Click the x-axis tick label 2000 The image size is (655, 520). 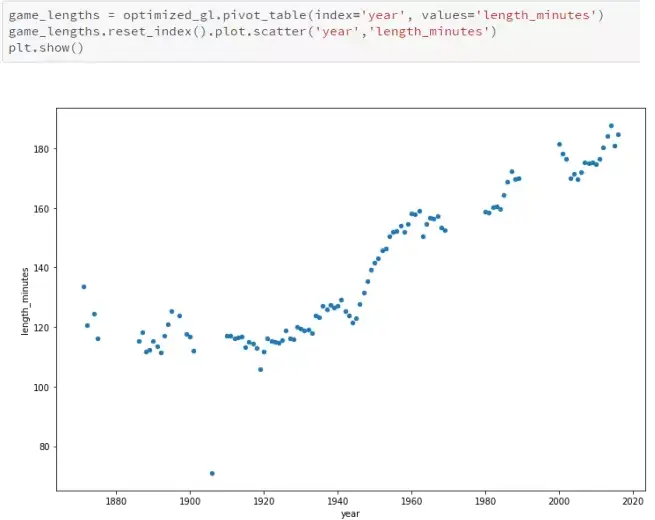tap(559, 501)
